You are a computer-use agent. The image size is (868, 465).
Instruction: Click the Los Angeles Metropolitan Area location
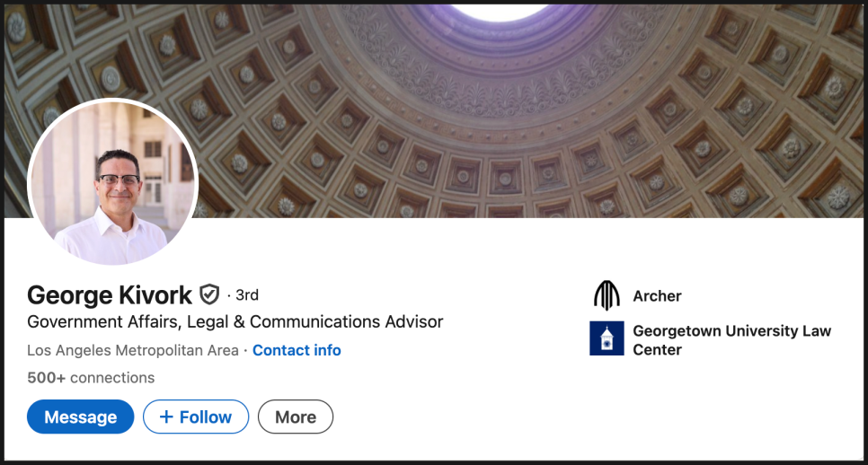point(133,350)
